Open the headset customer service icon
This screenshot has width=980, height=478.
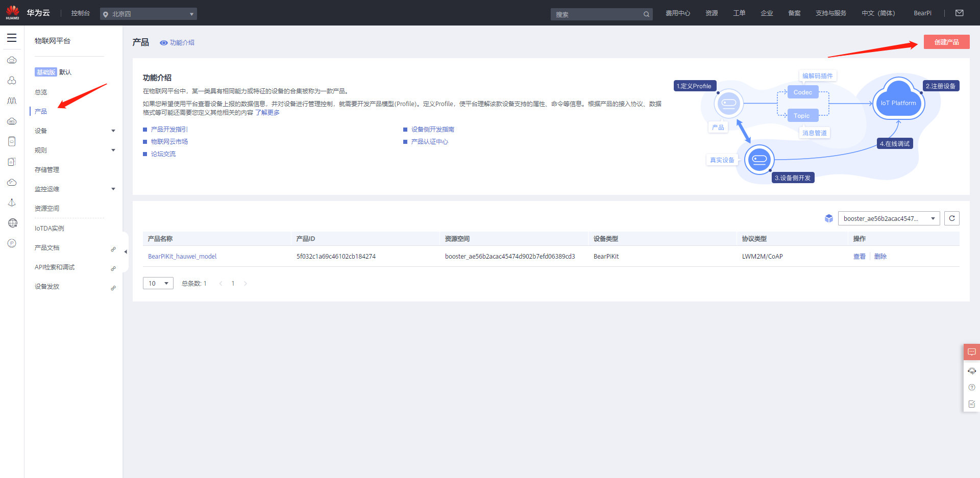tap(971, 371)
